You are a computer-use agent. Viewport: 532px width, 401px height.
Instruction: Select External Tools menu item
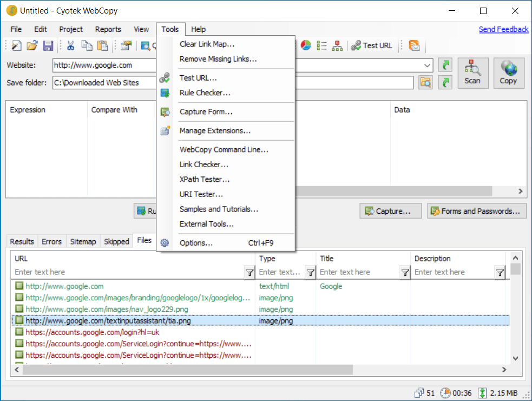226,224
